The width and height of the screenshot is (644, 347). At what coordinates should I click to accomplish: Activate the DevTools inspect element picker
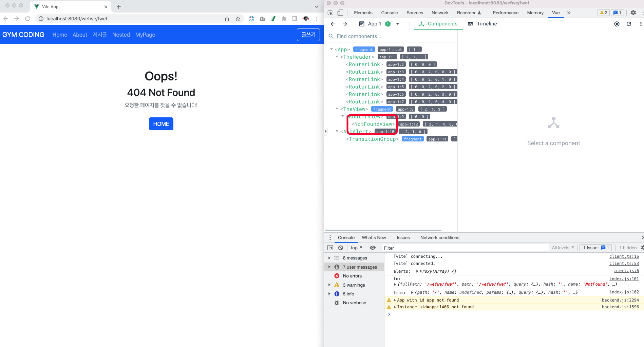[x=330, y=13]
